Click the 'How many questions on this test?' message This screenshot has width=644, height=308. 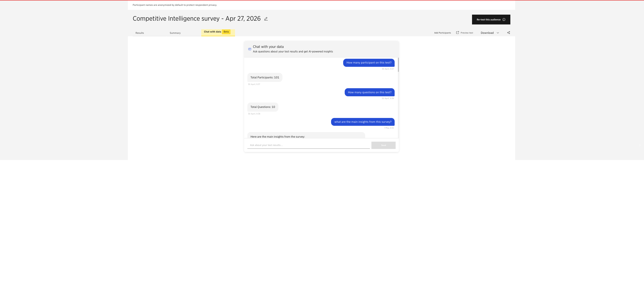coord(369,92)
